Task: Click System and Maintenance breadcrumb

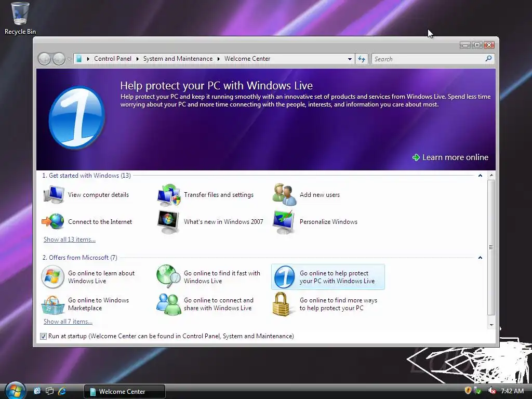Action: point(178,59)
